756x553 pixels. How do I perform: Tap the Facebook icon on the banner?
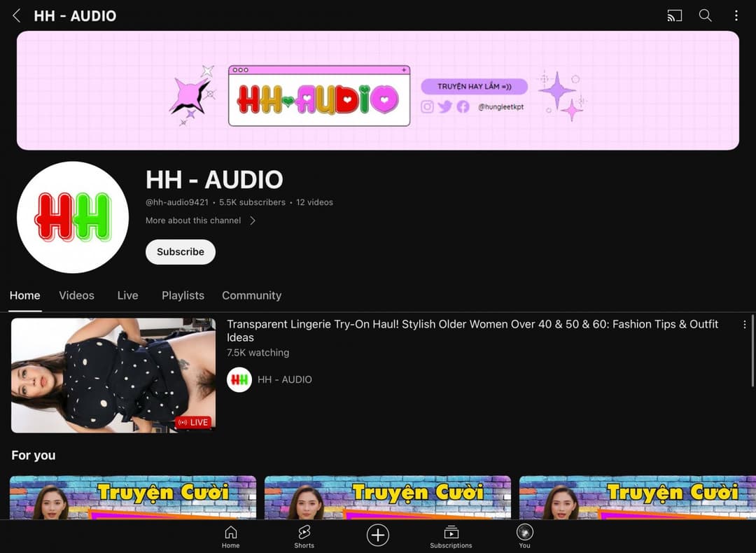coord(463,107)
